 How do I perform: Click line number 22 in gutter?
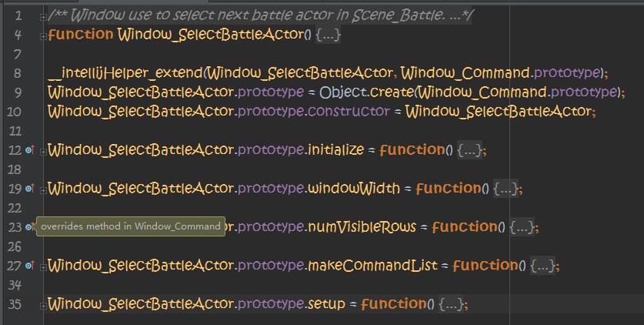pyautogui.click(x=15, y=208)
